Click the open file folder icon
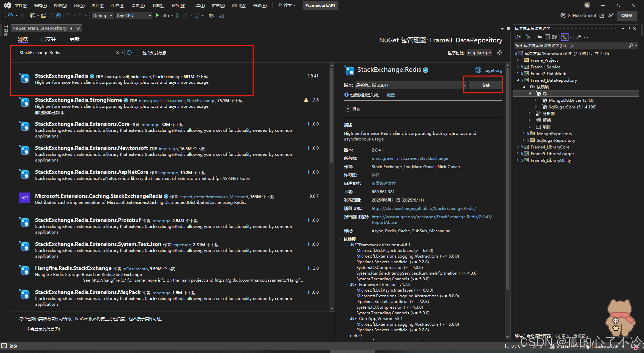The image size is (644, 353). [43, 16]
